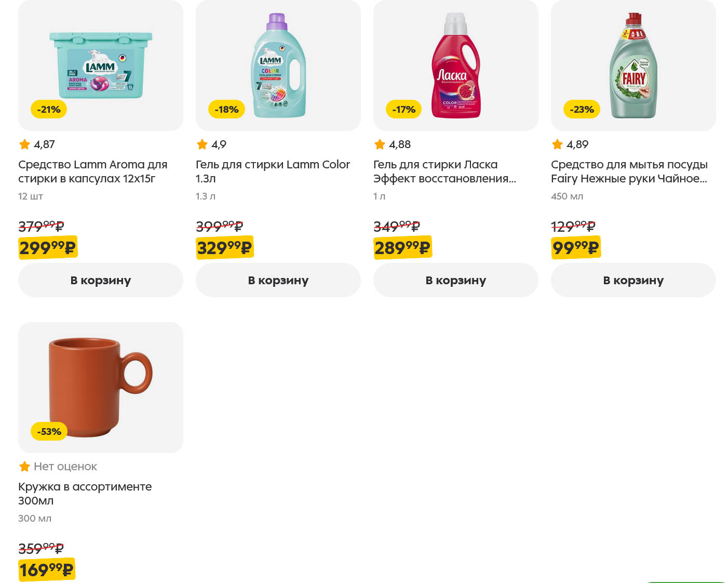Open Lamm Color gel bottle image
Screen dimensions: 728x583
(279, 65)
